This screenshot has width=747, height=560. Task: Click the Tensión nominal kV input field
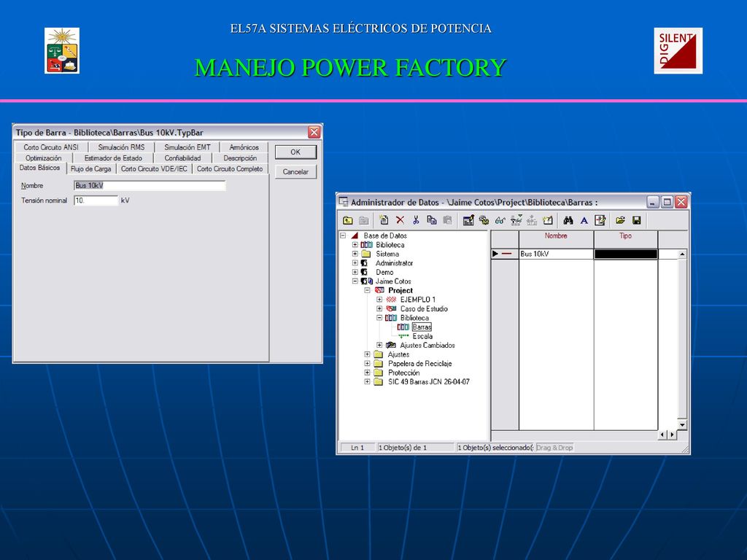click(x=96, y=201)
